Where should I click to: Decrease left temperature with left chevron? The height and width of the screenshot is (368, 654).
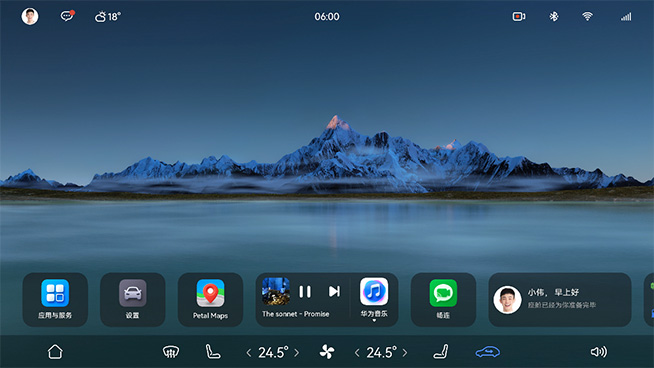point(249,353)
